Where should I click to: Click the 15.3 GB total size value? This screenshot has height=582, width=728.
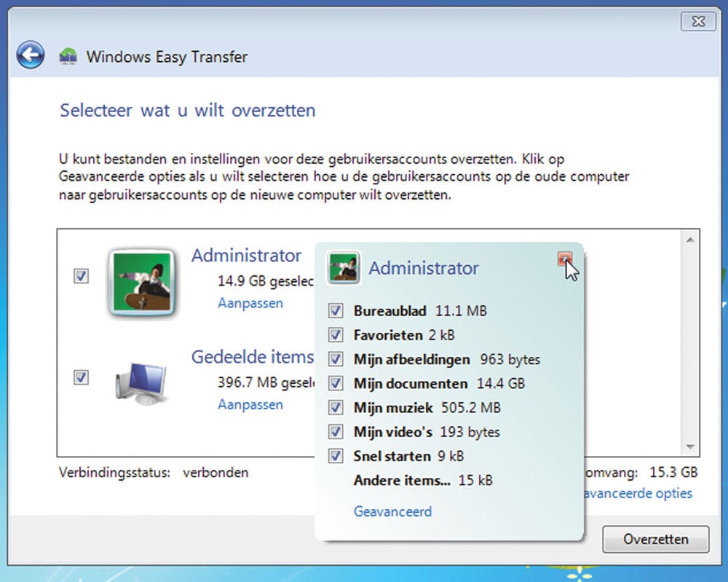click(673, 473)
